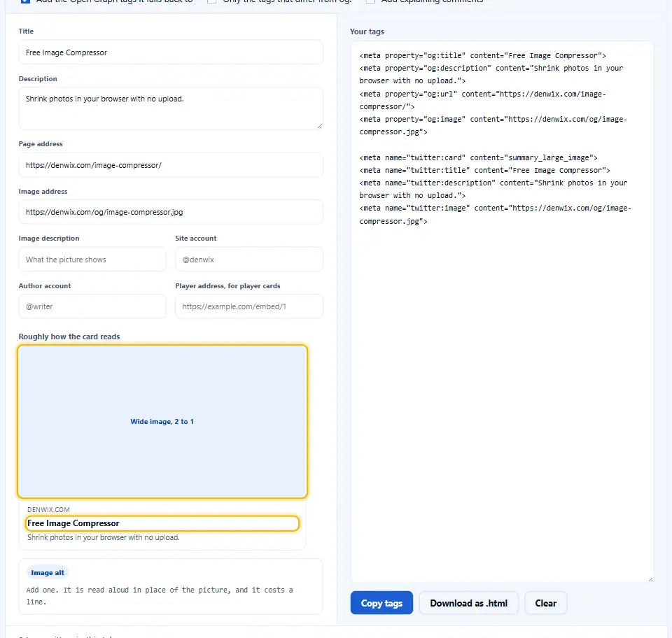Enable only tags that differ checkbox

pyautogui.click(x=211, y=1)
